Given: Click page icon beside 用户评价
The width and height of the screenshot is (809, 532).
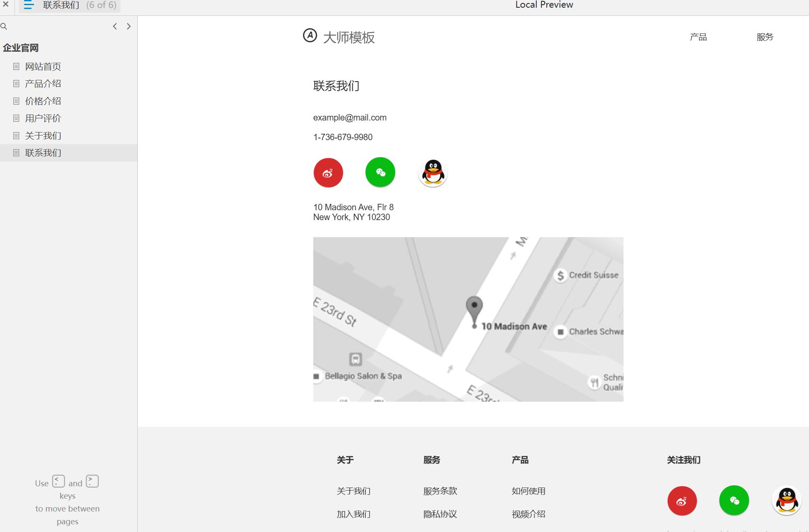Looking at the screenshot, I should pyautogui.click(x=16, y=118).
